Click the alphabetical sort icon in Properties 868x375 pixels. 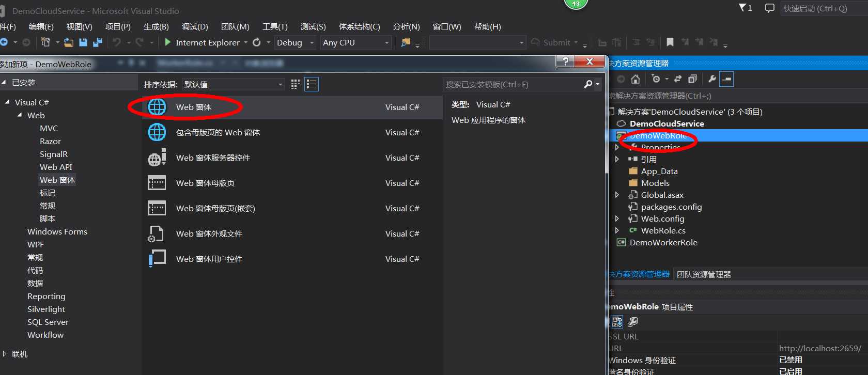pos(617,322)
